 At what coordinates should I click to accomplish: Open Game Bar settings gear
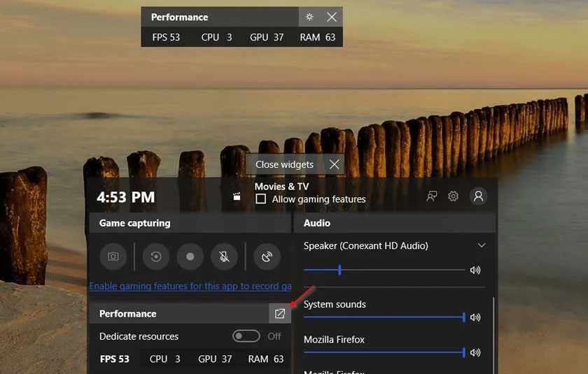(453, 196)
